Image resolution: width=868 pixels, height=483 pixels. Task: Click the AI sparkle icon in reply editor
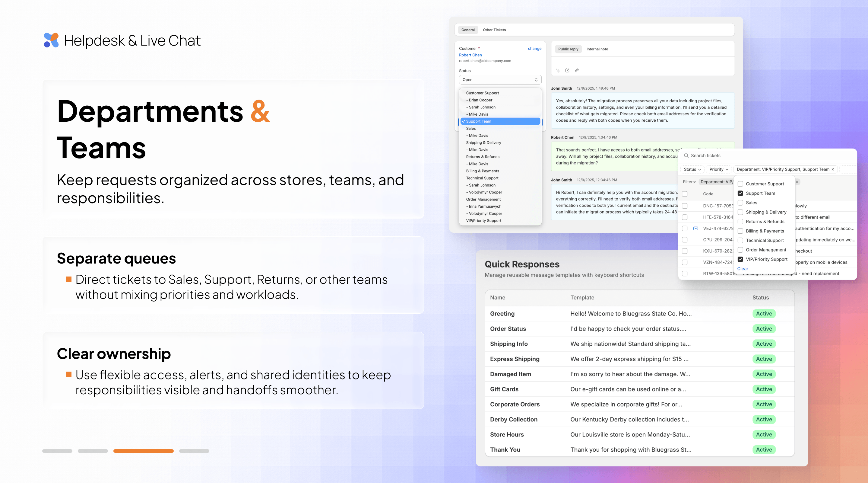558,71
